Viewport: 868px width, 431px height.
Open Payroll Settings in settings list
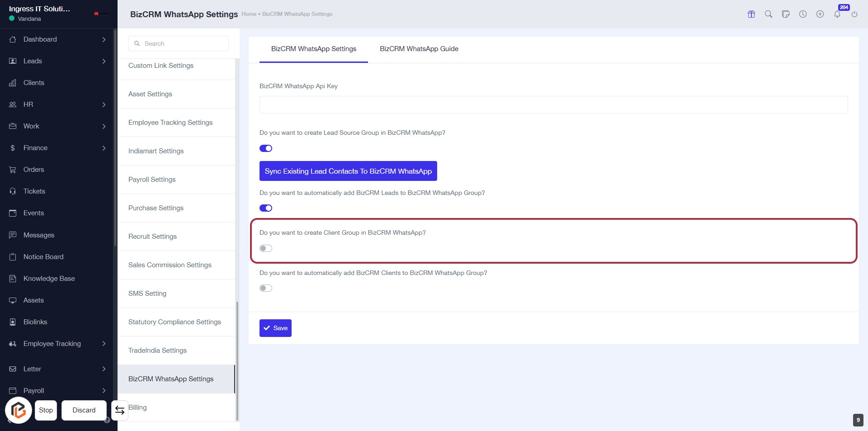click(x=152, y=180)
